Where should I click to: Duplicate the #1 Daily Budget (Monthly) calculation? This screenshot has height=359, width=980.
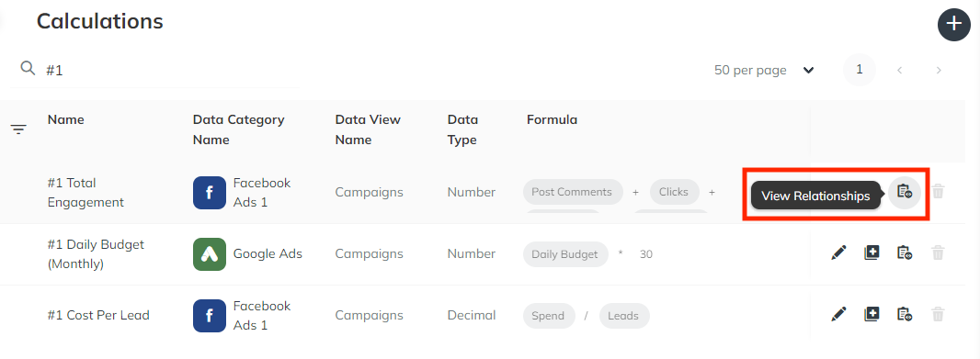coord(872,252)
